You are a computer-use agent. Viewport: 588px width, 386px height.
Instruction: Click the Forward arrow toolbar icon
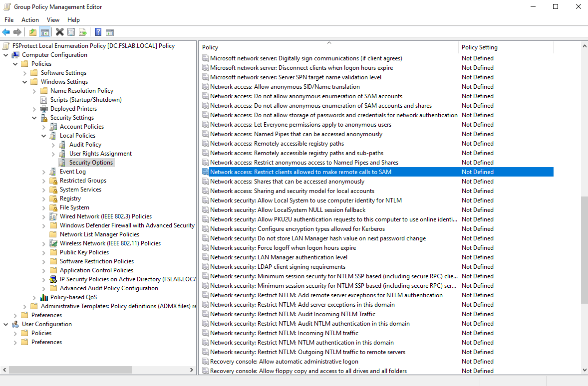17,32
